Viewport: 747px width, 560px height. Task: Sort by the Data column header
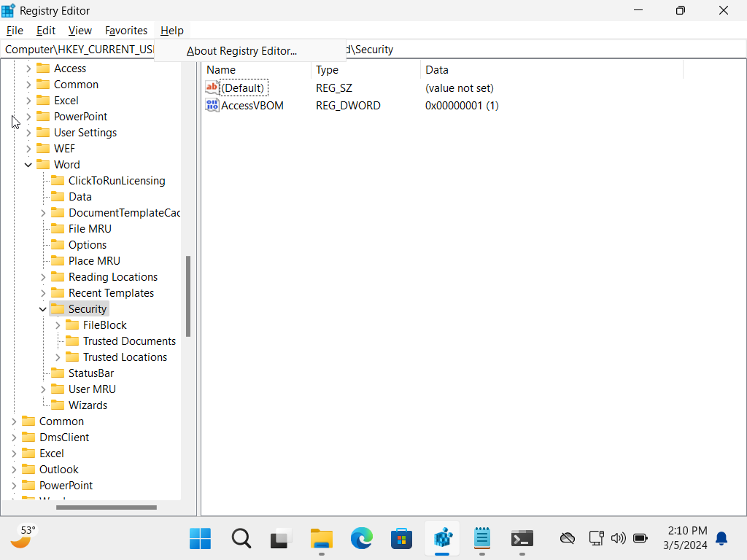pos(551,70)
